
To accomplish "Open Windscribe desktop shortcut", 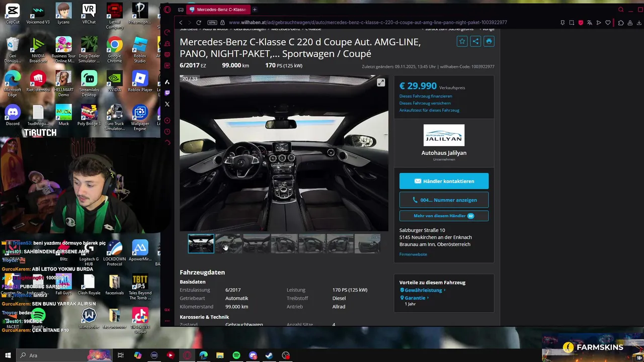I will point(89,319).
